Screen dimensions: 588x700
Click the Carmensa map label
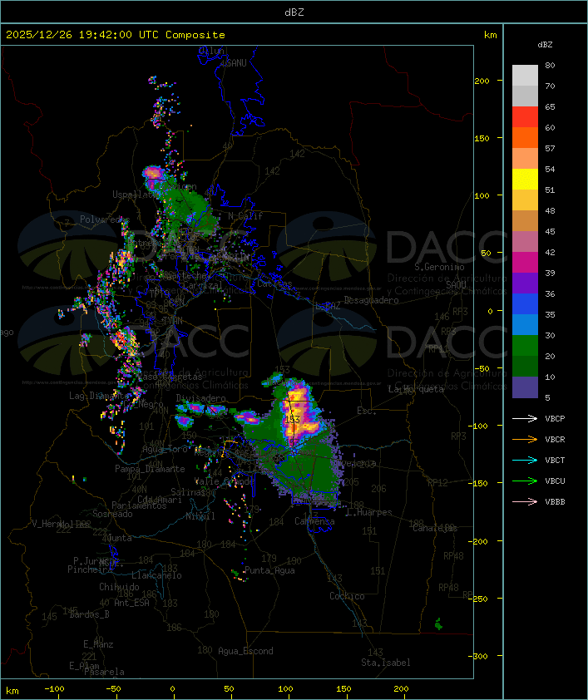tap(314, 521)
